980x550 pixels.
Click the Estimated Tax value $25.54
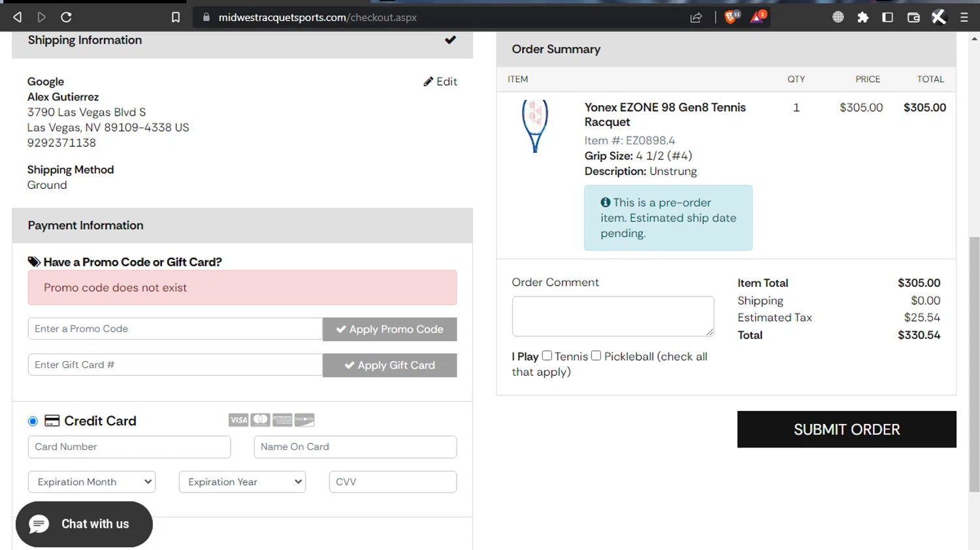click(x=922, y=317)
